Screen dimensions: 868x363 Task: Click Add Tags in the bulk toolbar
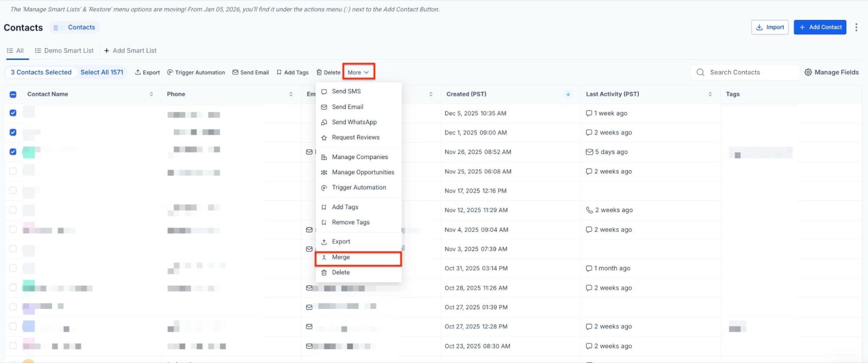click(x=292, y=73)
